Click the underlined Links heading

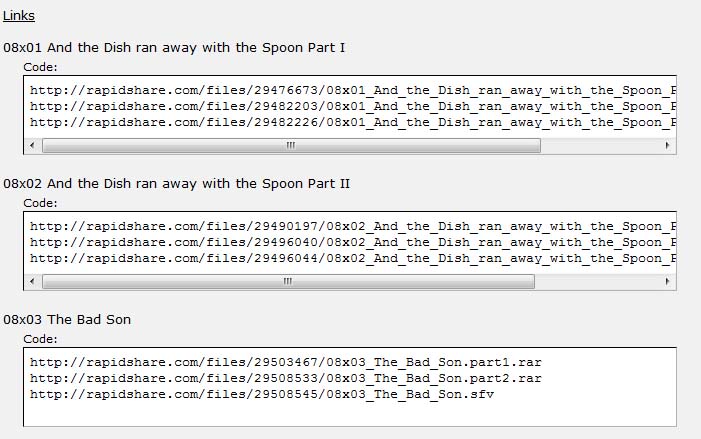click(19, 16)
